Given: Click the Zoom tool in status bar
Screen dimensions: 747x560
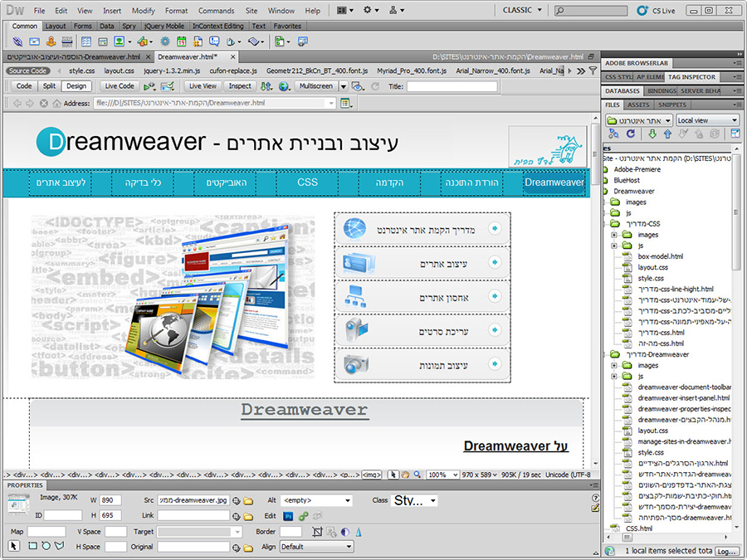Looking at the screenshot, I should (417, 475).
